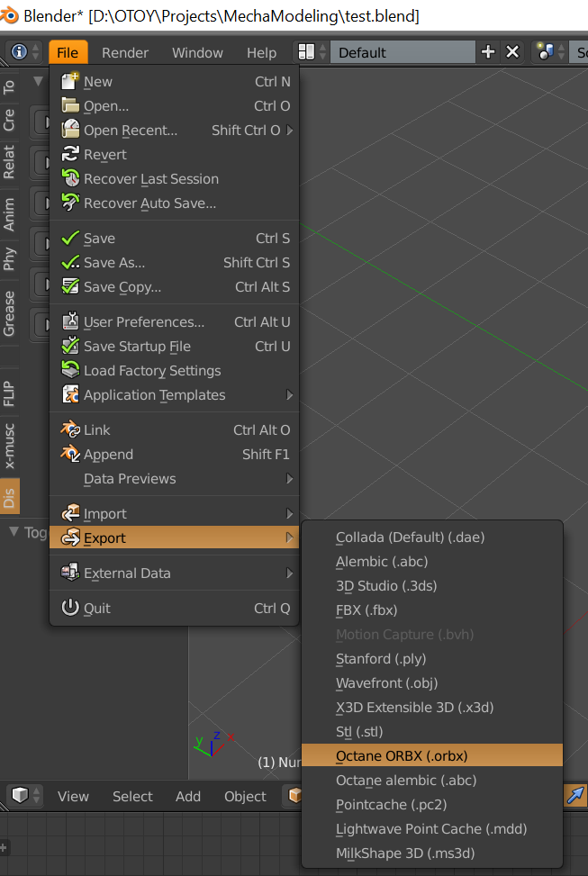Choose Octane ORBX (.orbx) export

tap(432, 756)
